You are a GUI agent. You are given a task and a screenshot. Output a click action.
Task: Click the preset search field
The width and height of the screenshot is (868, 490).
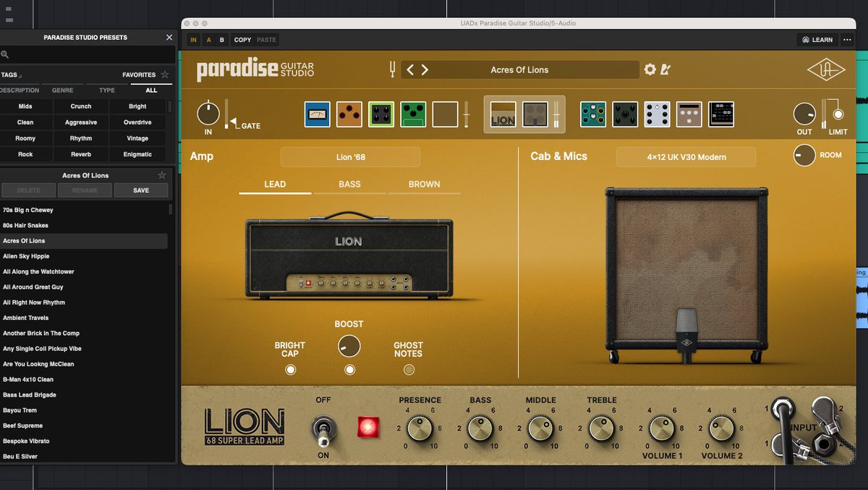(88, 55)
